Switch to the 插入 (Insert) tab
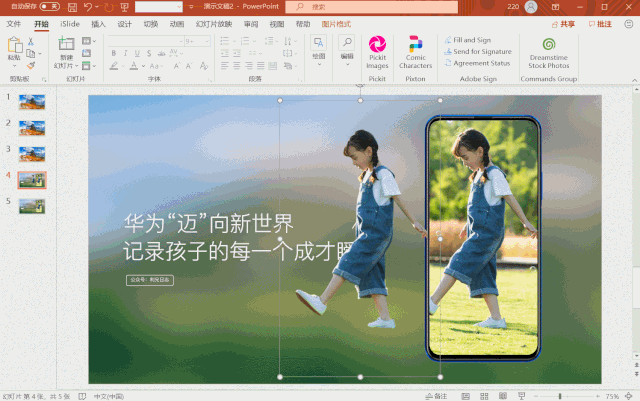The width and height of the screenshot is (640, 401). coord(98,24)
